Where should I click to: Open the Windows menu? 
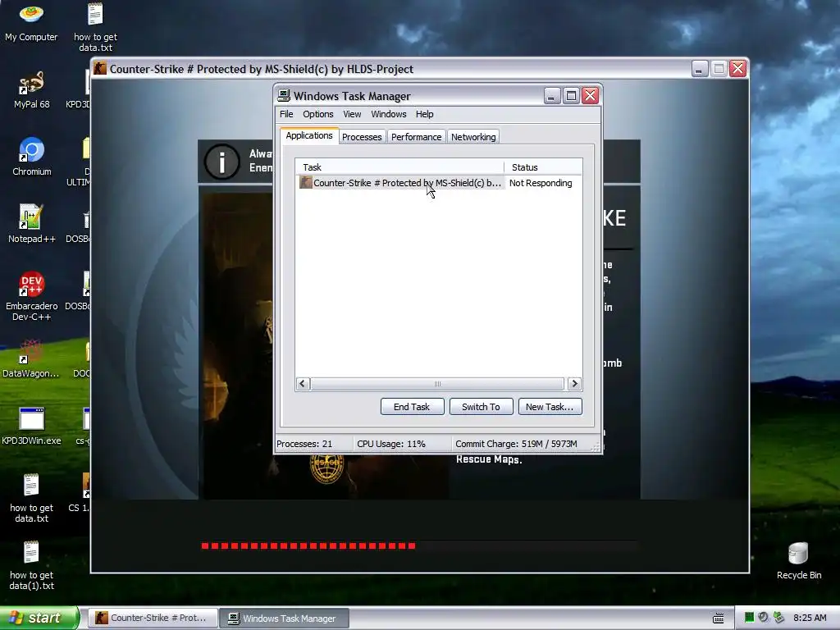point(388,114)
